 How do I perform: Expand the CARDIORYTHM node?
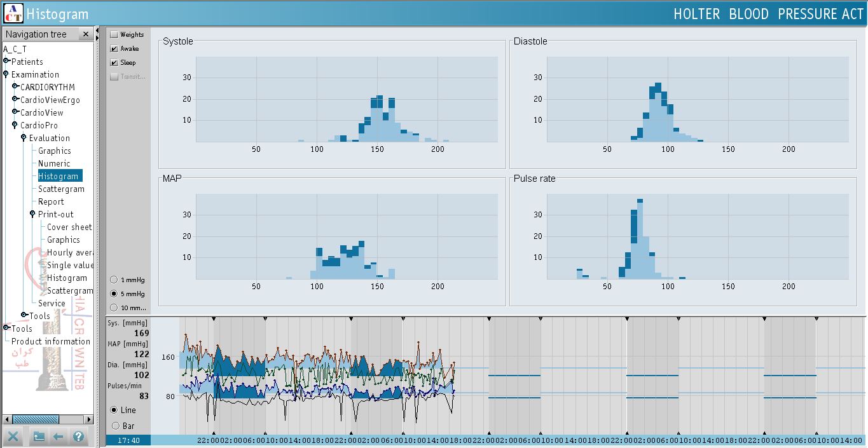(15, 87)
